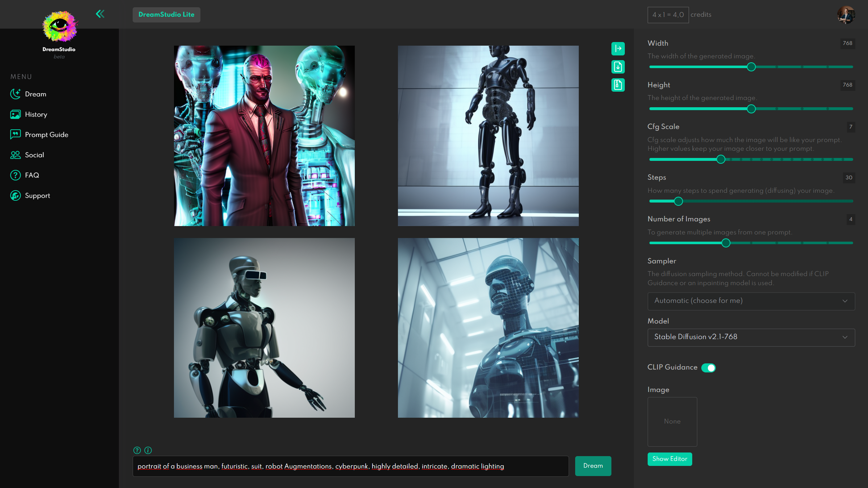Screen dimensions: 868x488
Task: Click the question mark icon above prompt
Action: point(137,450)
